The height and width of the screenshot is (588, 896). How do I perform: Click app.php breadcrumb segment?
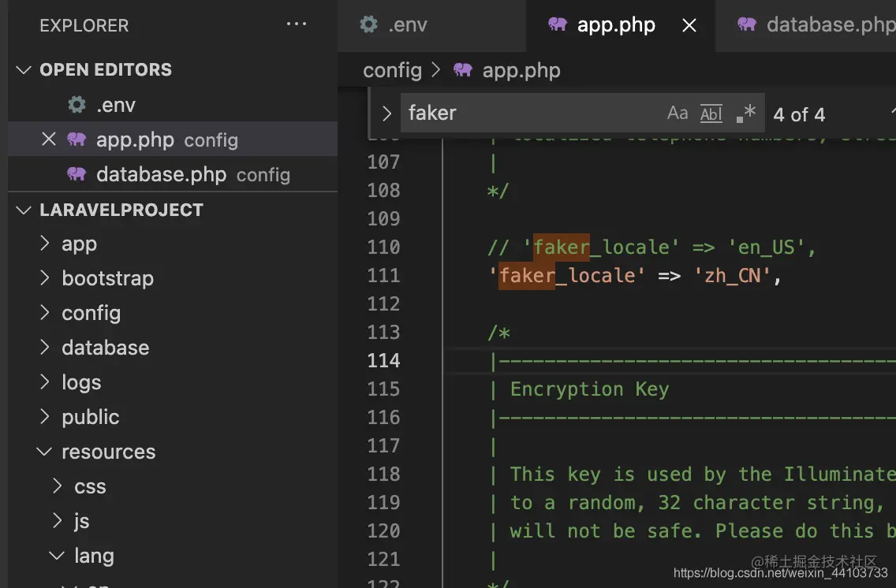521,71
